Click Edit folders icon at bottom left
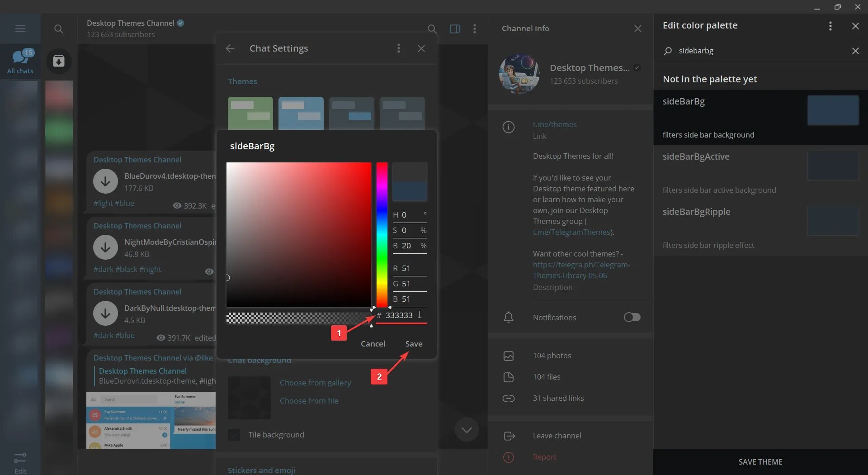This screenshot has height=475, width=868. [x=20, y=463]
